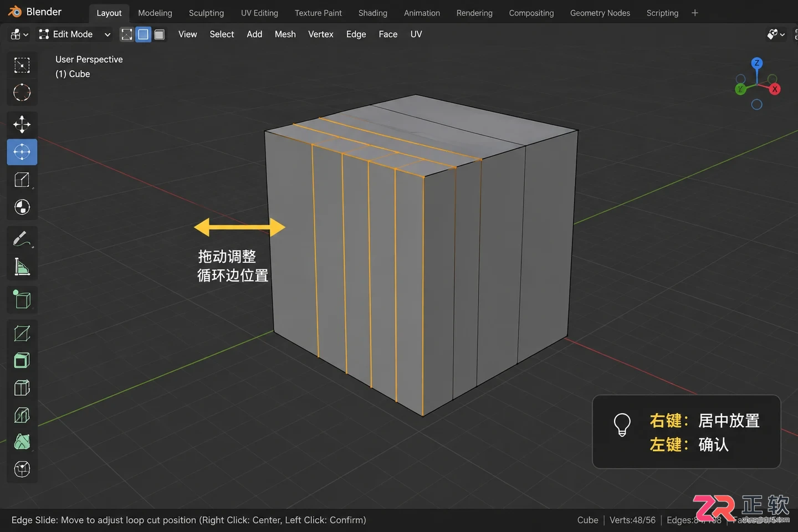Select the Poly Build tool
Image resolution: width=798 pixels, height=532 pixels.
(22, 469)
